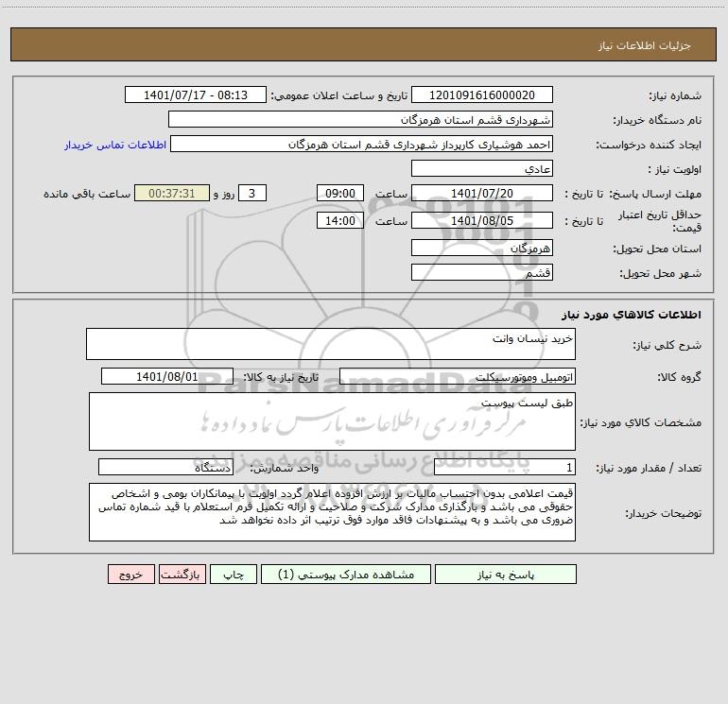Open اطلاعات تماس خریدار link
Viewport: 728px width, 704px height.
click(115, 145)
